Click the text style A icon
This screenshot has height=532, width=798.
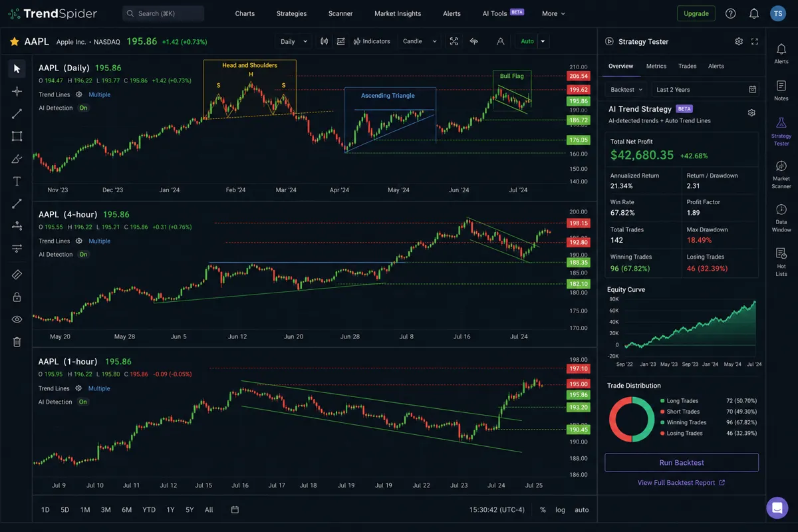tap(500, 41)
